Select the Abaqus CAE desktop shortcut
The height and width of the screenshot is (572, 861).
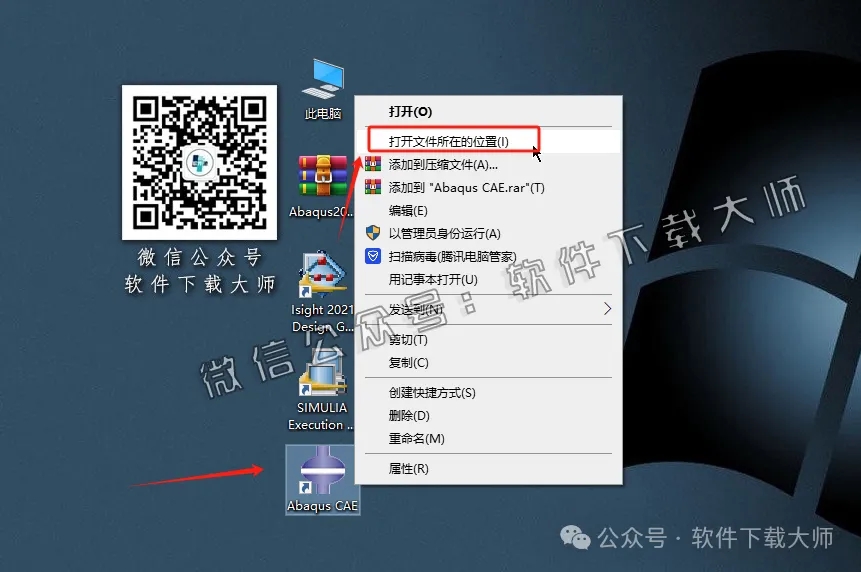322,480
